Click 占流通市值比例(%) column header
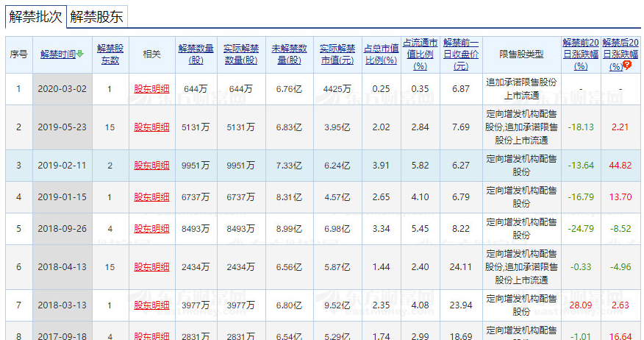This screenshot has width=644, height=340. tap(421, 54)
